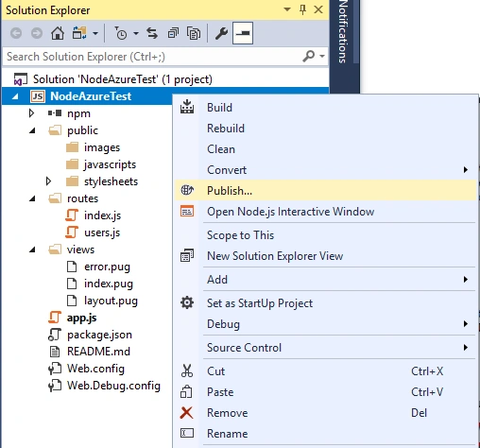Expand the npm node
Image resolution: width=480 pixels, height=448 pixels.
tap(31, 113)
